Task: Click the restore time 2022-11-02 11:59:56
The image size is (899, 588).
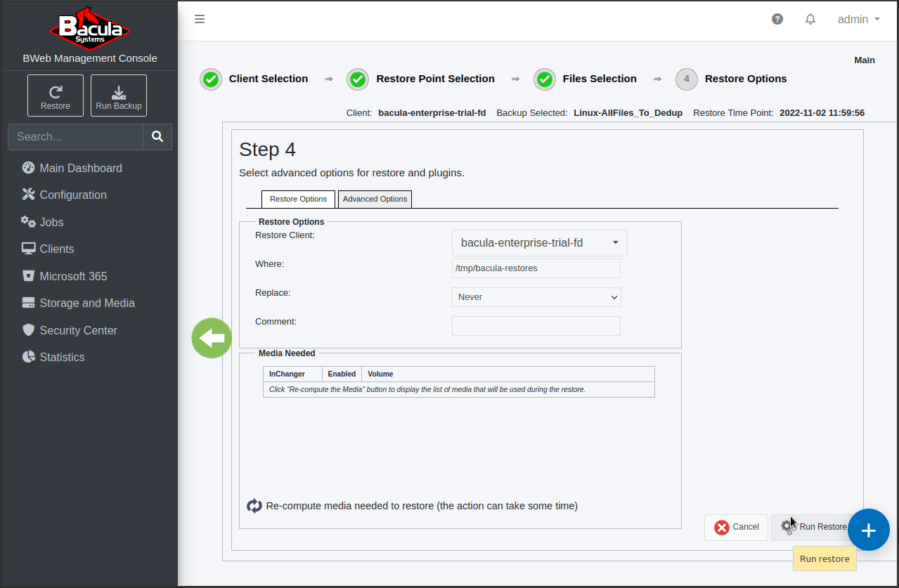Action: point(822,112)
